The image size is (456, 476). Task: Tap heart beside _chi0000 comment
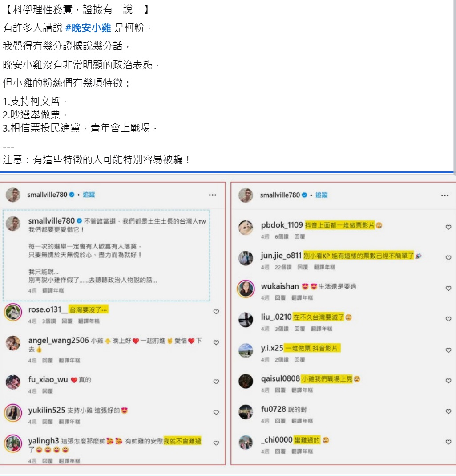point(448,442)
